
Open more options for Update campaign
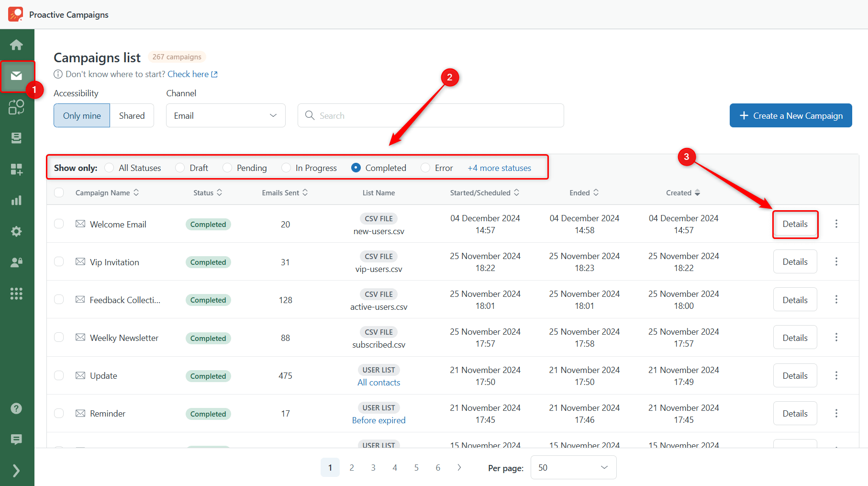pyautogui.click(x=836, y=375)
